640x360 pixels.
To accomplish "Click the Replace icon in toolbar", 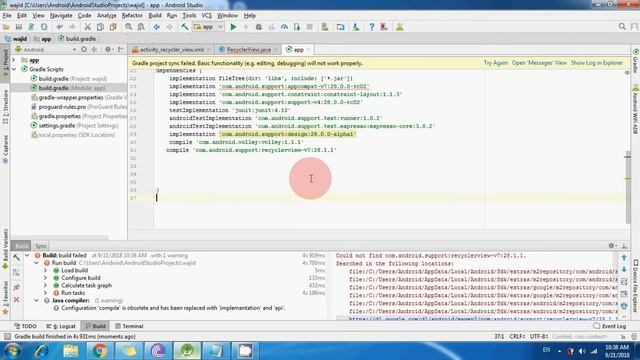I will click(x=141, y=27).
